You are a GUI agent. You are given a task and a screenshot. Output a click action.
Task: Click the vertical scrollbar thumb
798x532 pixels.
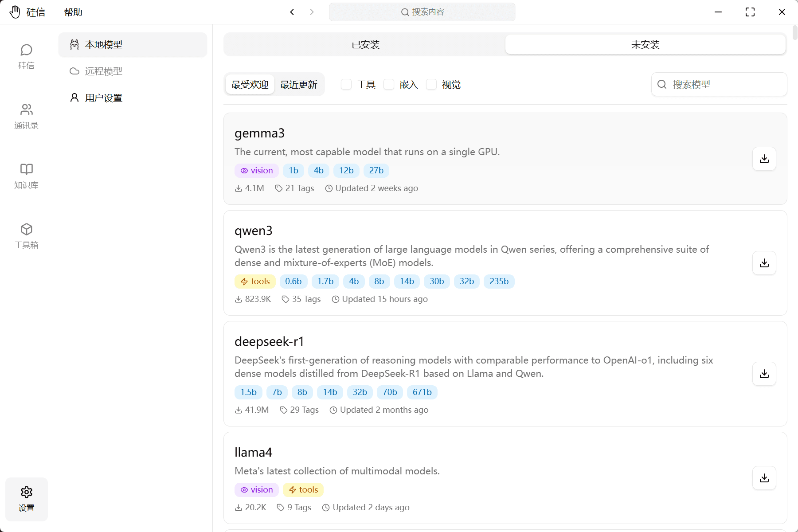[x=795, y=33]
